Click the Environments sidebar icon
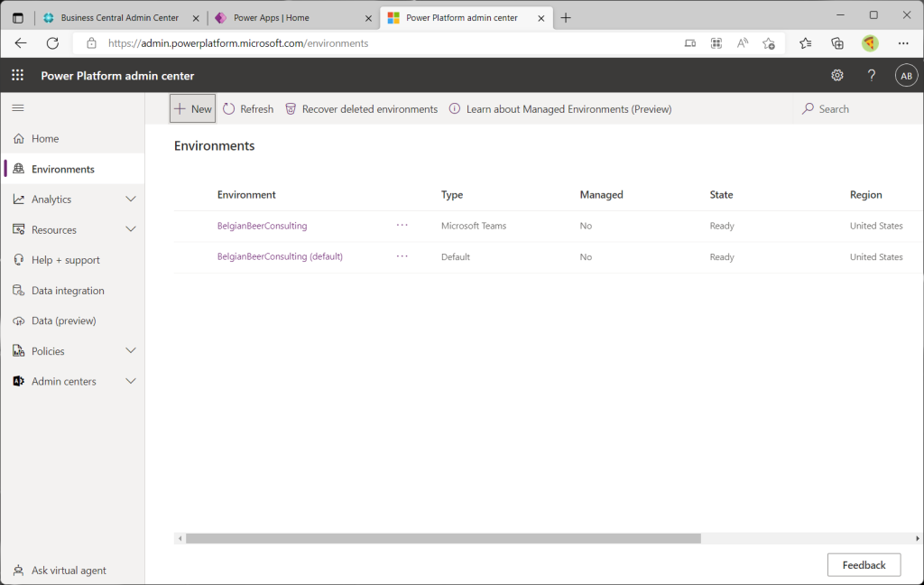Image resolution: width=924 pixels, height=585 pixels. point(19,169)
